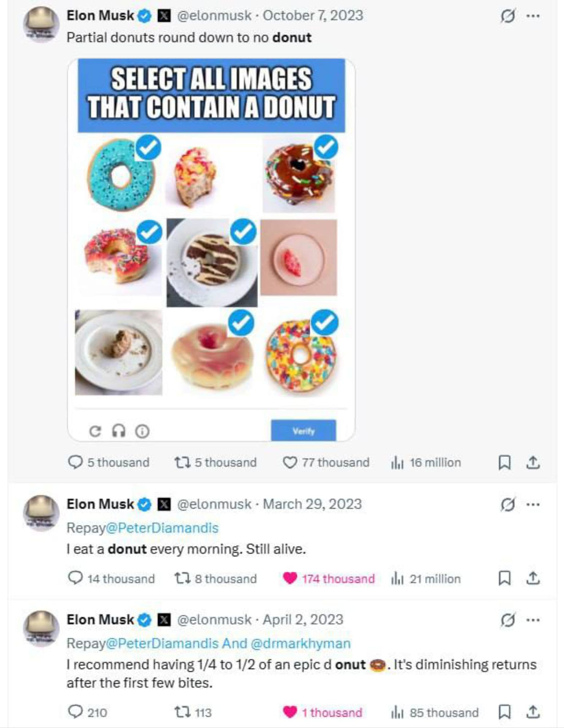Reply to the "Partial donuts" tweet
The height and width of the screenshot is (728, 564).
click(76, 463)
